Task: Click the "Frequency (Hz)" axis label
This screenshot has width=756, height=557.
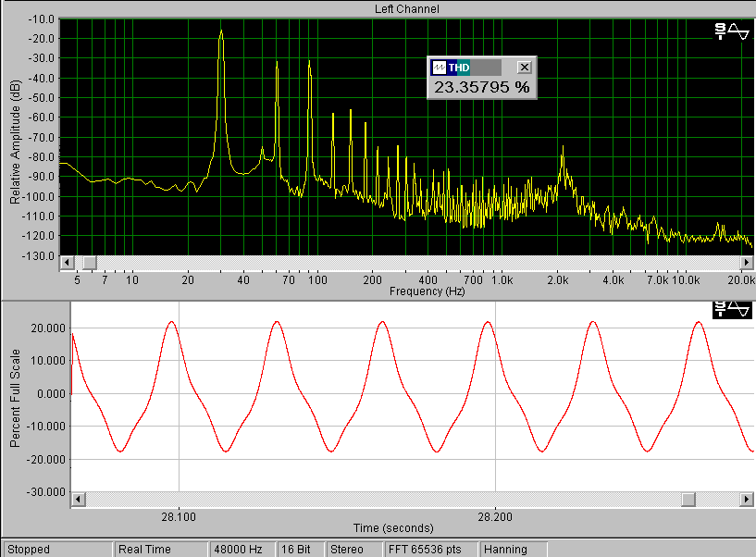Action: [x=428, y=291]
